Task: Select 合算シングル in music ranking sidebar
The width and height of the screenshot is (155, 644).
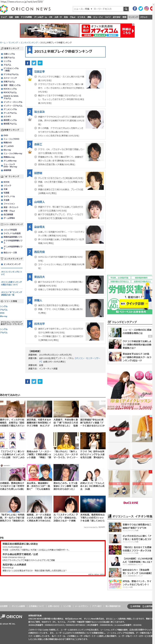Action: (x=9, y=54)
